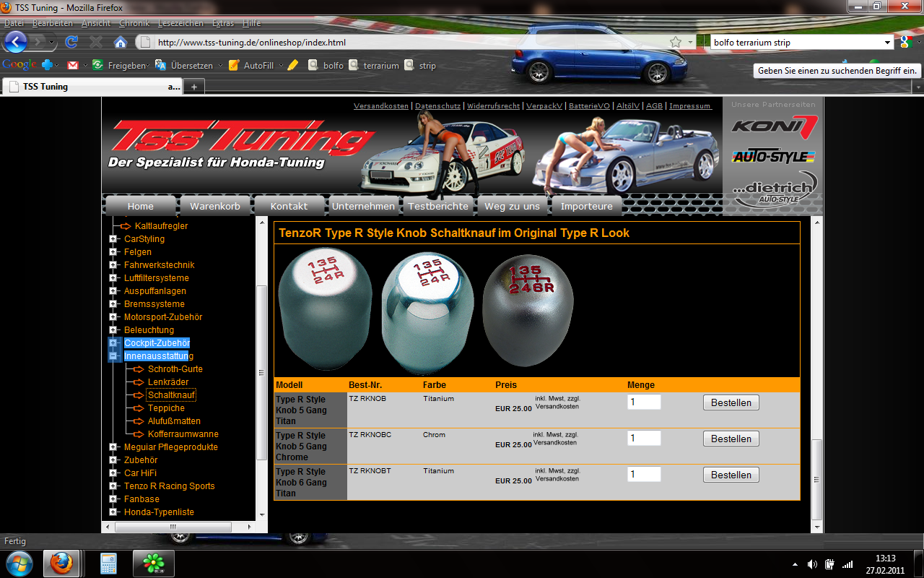Image resolution: width=924 pixels, height=578 pixels.
Task: Click the yellow highlighter toolbar icon
Action: 292,65
